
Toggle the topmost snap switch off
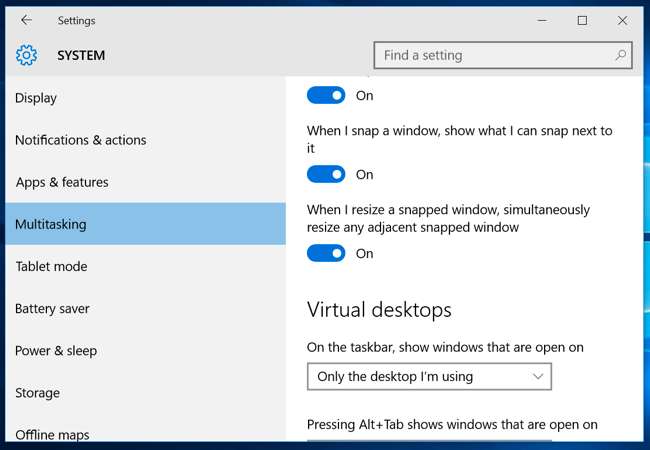point(326,96)
